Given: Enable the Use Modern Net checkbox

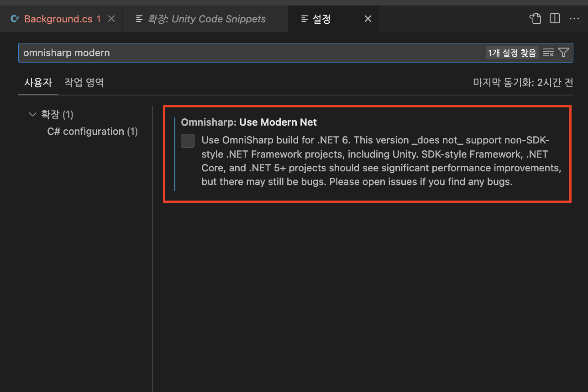Looking at the screenshot, I should [x=188, y=141].
